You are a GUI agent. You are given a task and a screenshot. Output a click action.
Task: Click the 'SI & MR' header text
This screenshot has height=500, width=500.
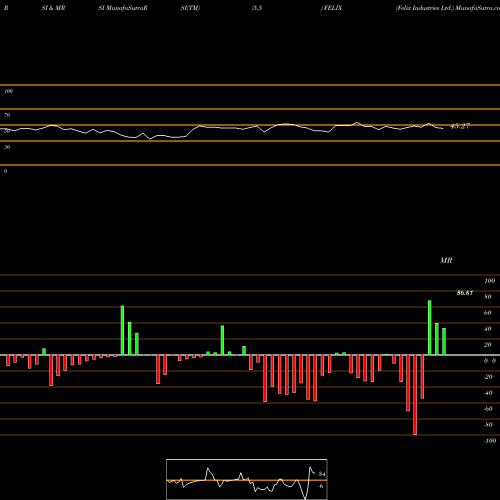[x=53, y=8]
